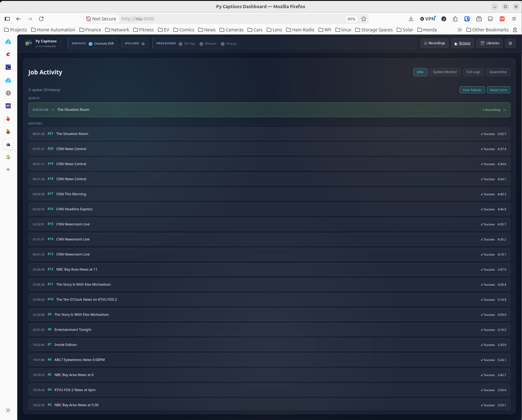Select job #10 The Ten O'Clock News row

(269, 299)
